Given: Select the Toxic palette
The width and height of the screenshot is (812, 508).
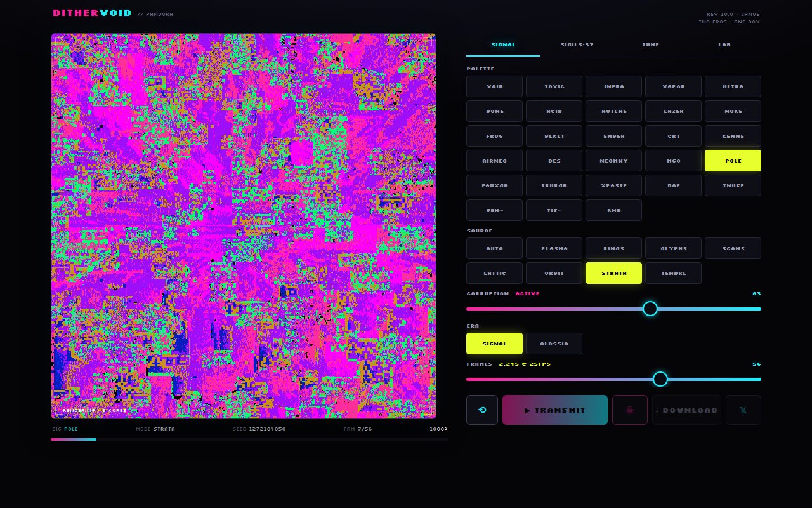Looking at the screenshot, I should click(x=554, y=86).
